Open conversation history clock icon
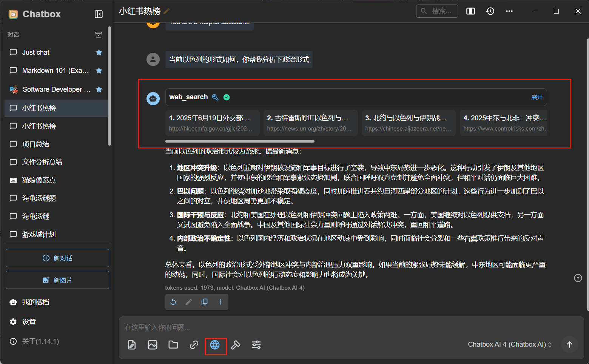The image size is (589, 364). tap(490, 11)
